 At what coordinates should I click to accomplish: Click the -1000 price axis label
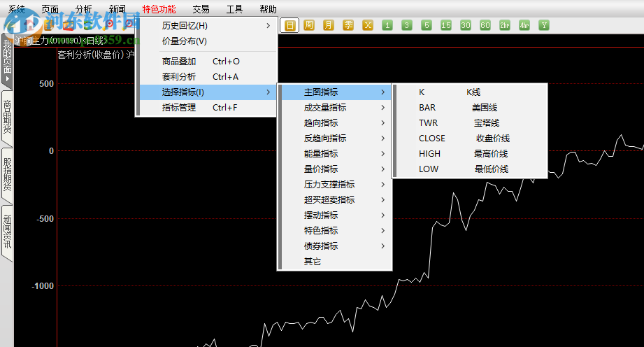tap(43, 286)
